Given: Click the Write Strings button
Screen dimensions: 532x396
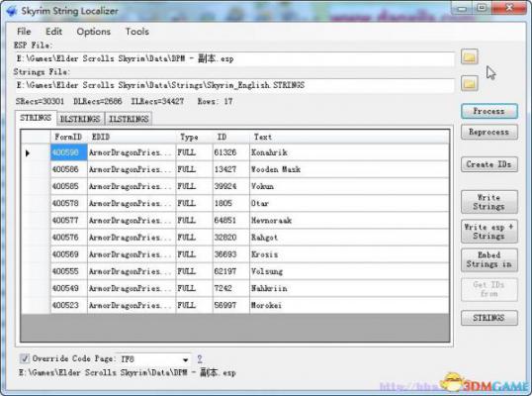Looking at the screenshot, I should [488, 202].
